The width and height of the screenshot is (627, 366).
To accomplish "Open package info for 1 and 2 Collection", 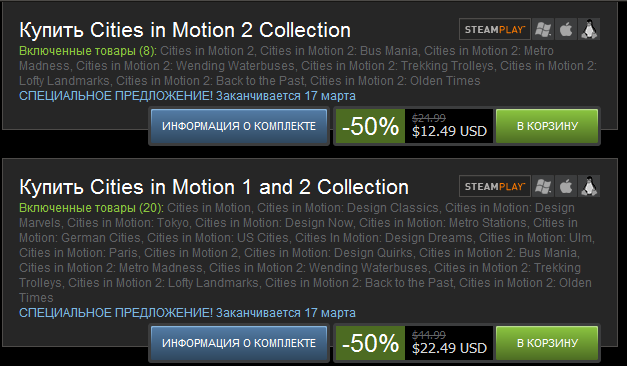I will (239, 343).
